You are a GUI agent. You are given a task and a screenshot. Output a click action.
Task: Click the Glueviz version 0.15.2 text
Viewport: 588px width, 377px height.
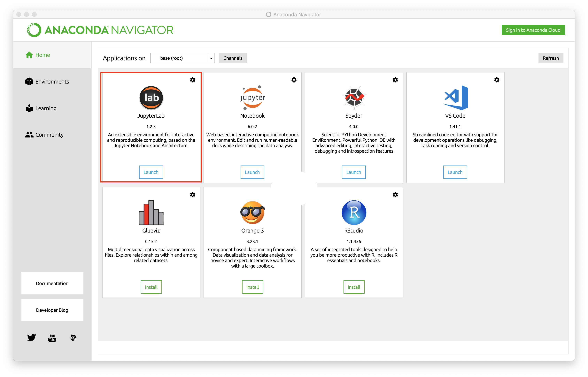click(151, 241)
